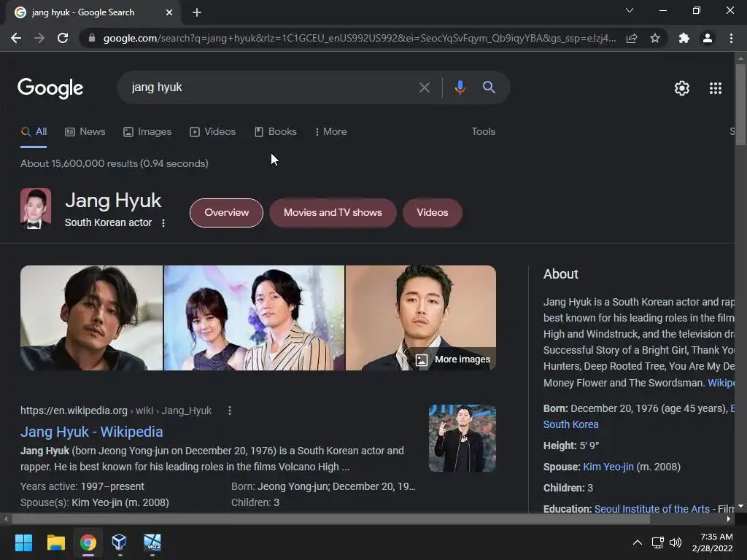Open the Jang Hyuk - Wikipedia result
Image resolution: width=747 pixels, height=560 pixels.
[91, 432]
